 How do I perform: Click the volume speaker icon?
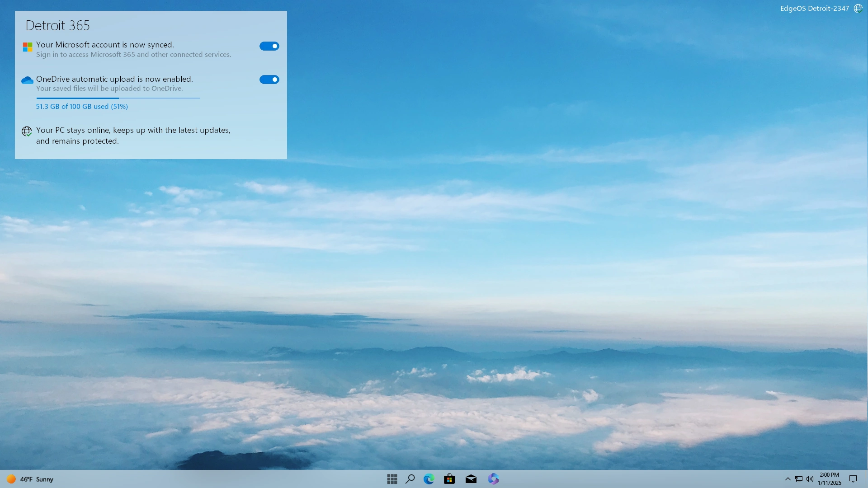click(x=809, y=479)
